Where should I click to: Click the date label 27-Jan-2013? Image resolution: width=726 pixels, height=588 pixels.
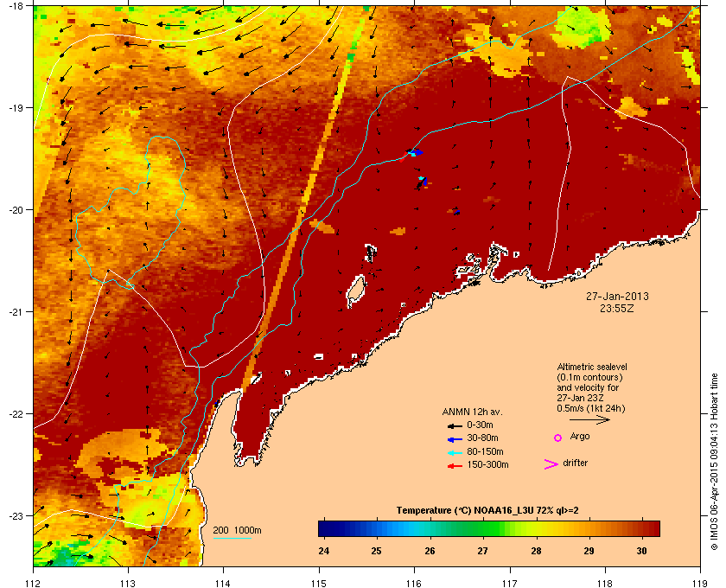pyautogui.click(x=617, y=297)
